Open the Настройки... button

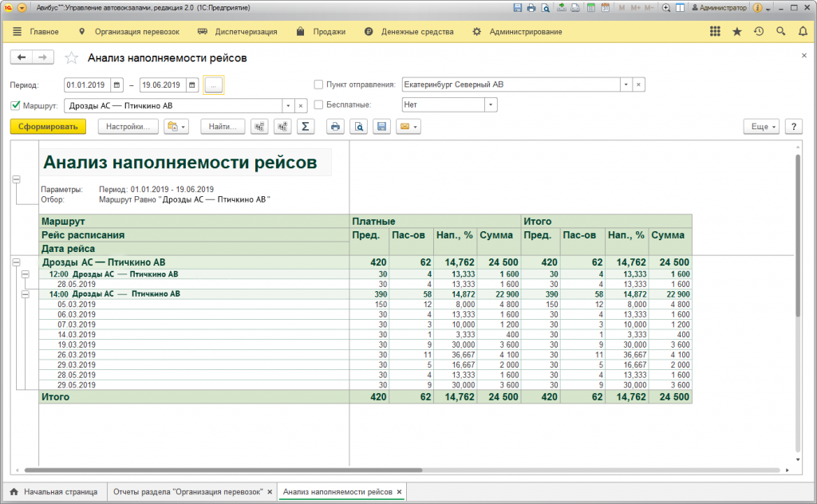pos(128,127)
